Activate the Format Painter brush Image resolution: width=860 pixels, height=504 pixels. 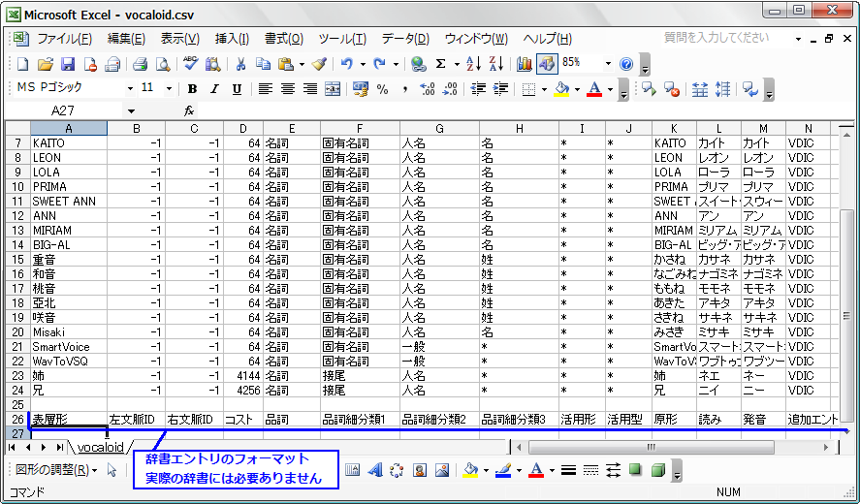pos(319,64)
